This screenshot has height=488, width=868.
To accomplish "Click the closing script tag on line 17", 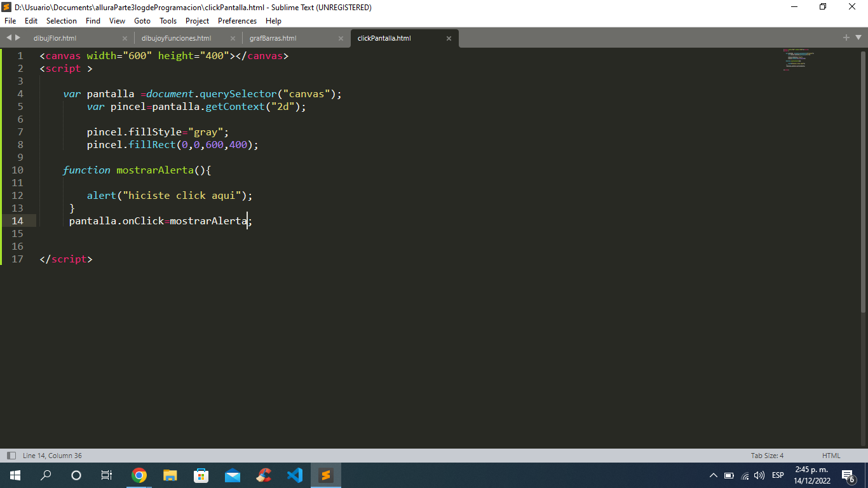I will (x=66, y=259).
